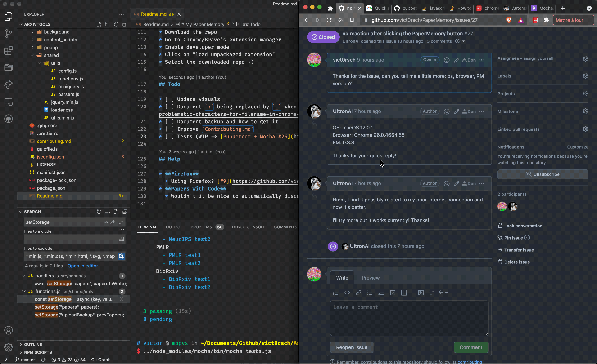The width and height of the screenshot is (597, 364).
Task: Open the PROBLEMS tab in the panel
Action: [201, 227]
